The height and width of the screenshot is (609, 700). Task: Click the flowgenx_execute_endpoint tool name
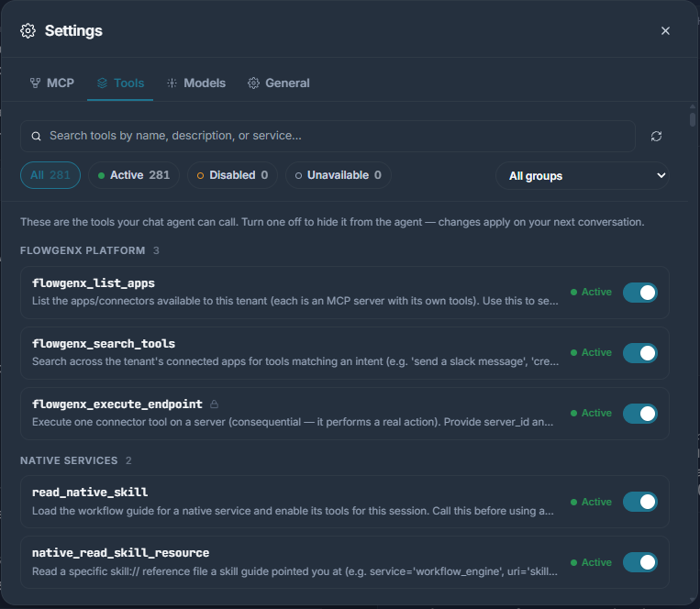(x=117, y=404)
